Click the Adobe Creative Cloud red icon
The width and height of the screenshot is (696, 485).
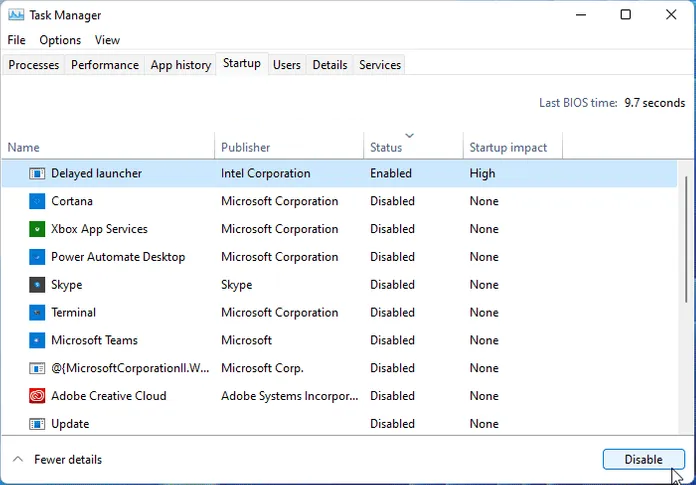pos(37,396)
